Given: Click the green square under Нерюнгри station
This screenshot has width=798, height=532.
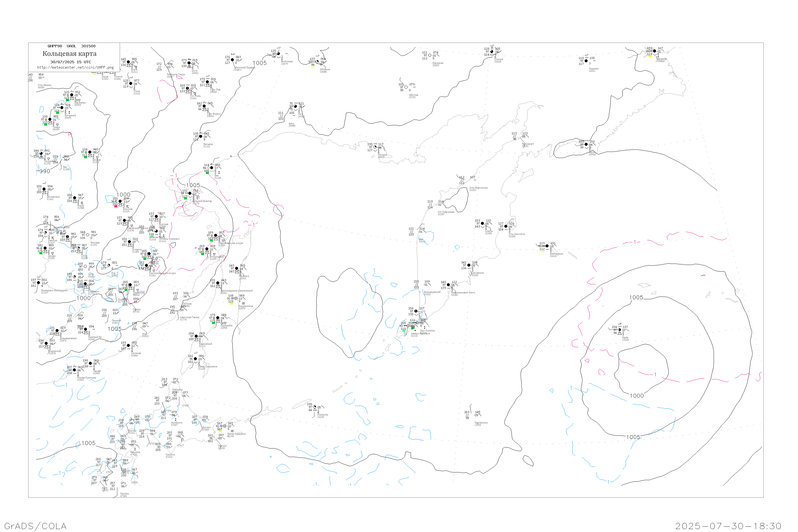Looking at the screenshot, I should (x=68, y=100).
